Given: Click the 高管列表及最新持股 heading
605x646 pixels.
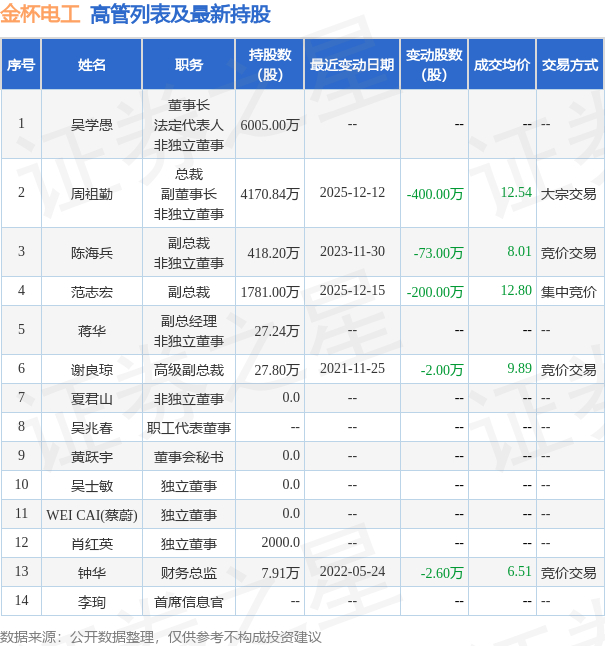Looking at the screenshot, I should (x=180, y=14).
